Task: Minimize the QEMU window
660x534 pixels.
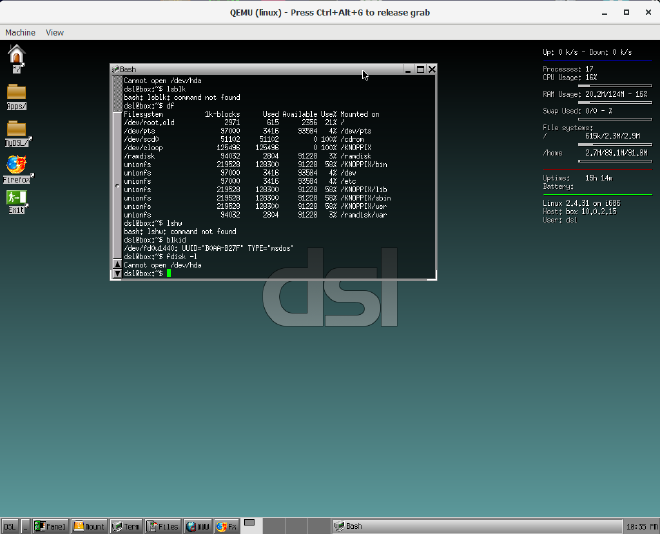Action: [x=604, y=13]
